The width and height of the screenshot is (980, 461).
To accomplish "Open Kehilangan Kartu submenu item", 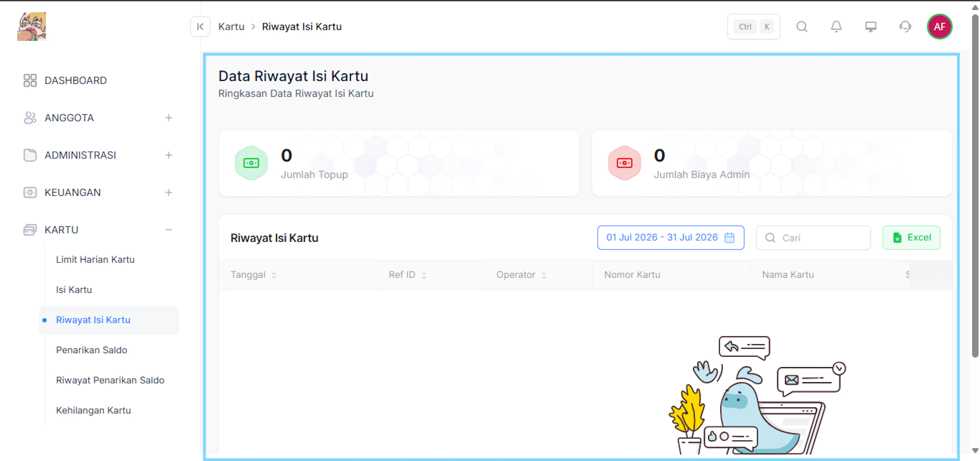I will (x=93, y=410).
